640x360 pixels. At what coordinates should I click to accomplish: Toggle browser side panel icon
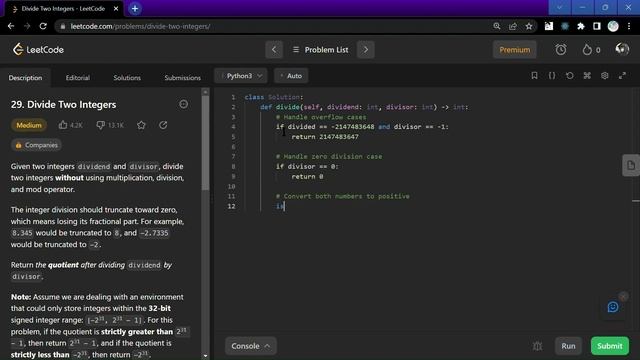point(597,26)
